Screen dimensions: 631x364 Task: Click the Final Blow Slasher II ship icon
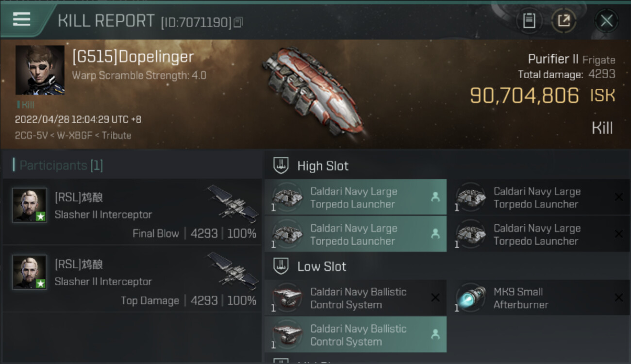(233, 203)
